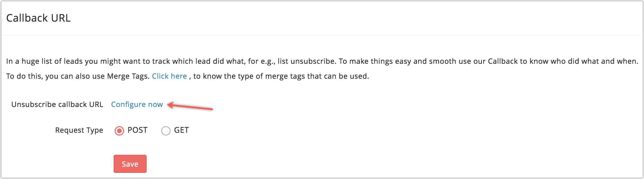Click the red Save button

130,164
